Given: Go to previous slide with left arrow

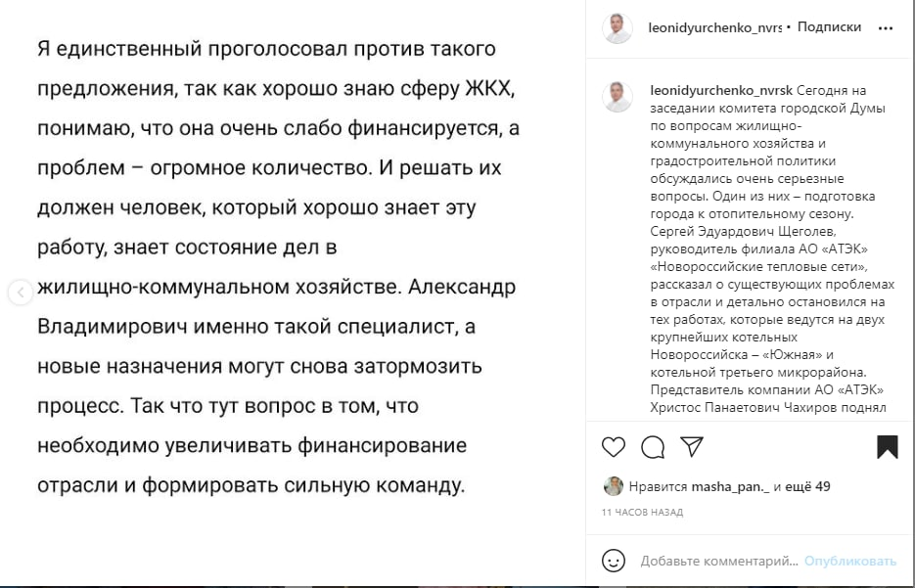Looking at the screenshot, I should point(21,293).
